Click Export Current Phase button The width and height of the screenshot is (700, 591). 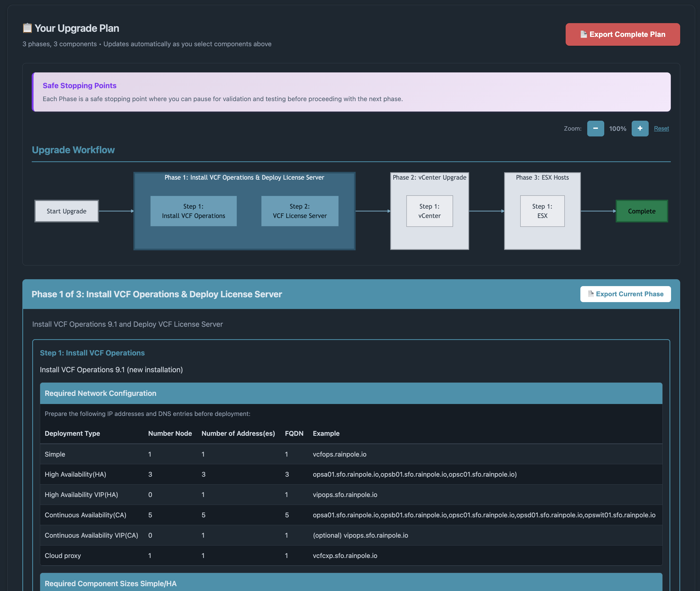[x=625, y=294]
